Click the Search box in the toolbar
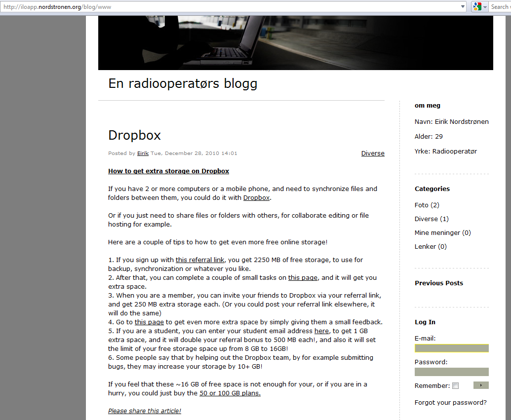 pos(500,7)
